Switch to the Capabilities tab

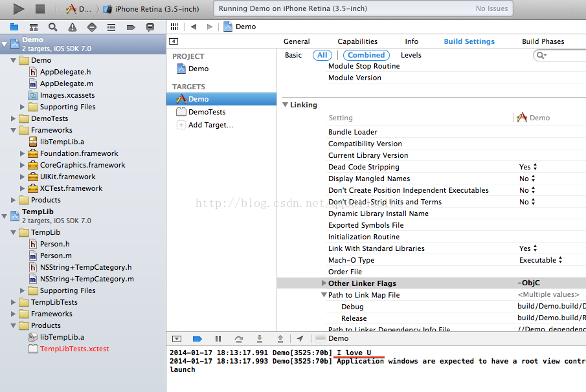point(357,41)
